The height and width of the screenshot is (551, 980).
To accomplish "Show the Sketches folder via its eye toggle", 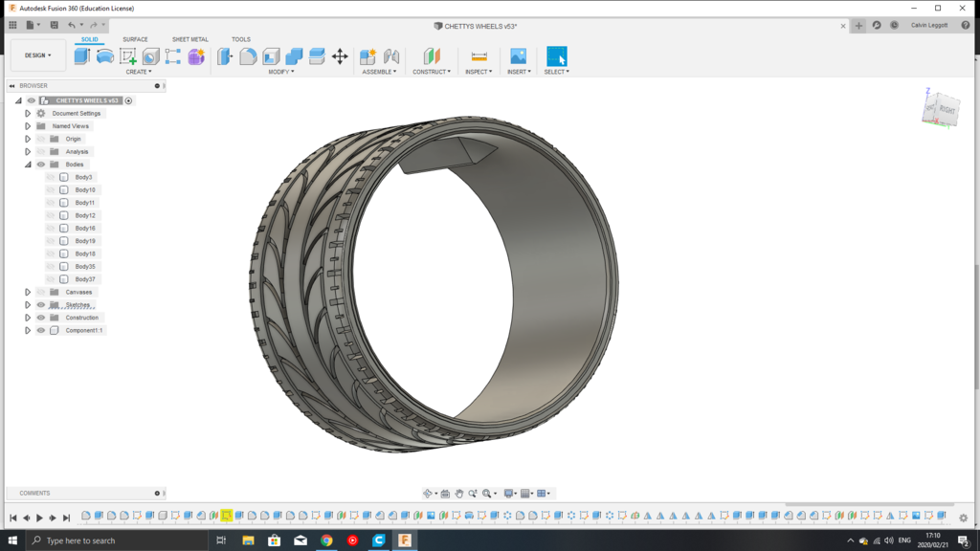I will pyautogui.click(x=40, y=304).
